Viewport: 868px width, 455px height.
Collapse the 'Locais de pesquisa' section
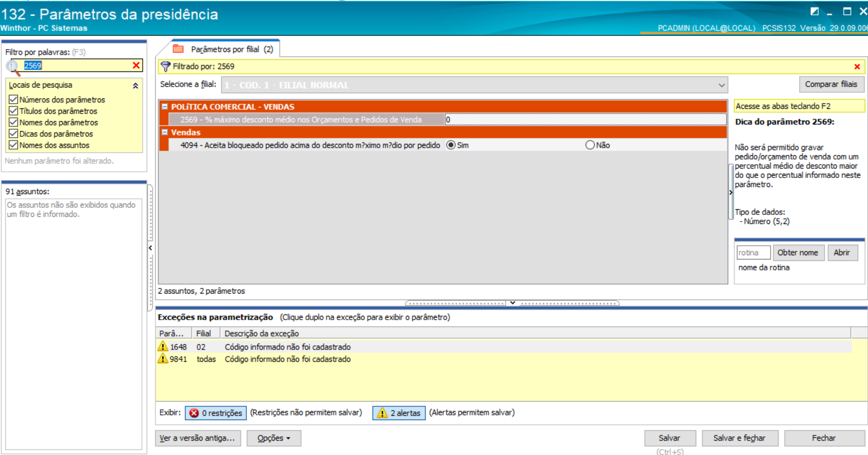coord(135,86)
